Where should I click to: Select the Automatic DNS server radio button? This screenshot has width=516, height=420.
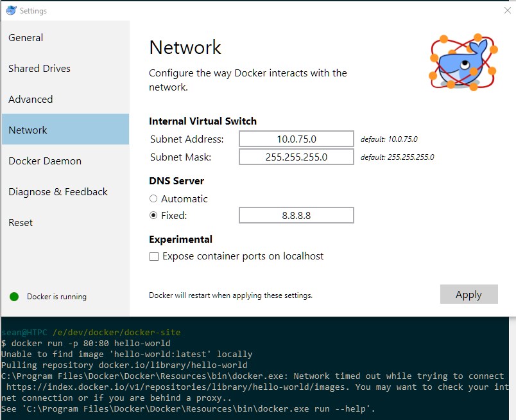click(x=153, y=198)
